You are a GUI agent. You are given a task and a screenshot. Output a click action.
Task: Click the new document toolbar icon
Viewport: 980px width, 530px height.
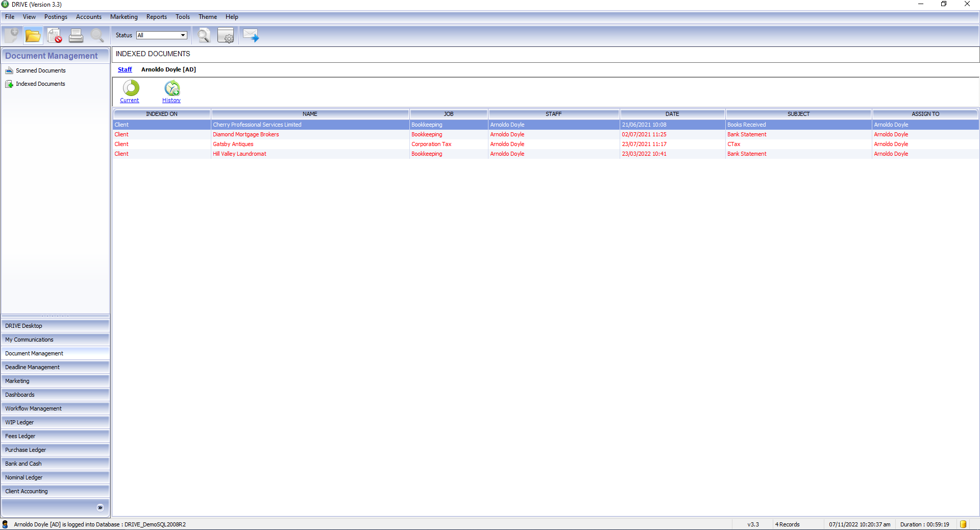click(12, 35)
